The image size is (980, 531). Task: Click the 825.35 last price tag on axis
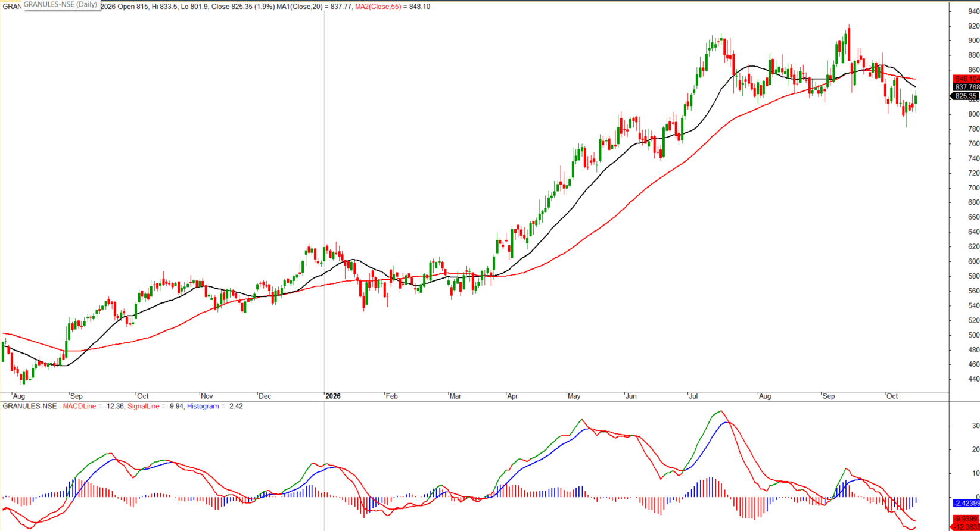[965, 96]
